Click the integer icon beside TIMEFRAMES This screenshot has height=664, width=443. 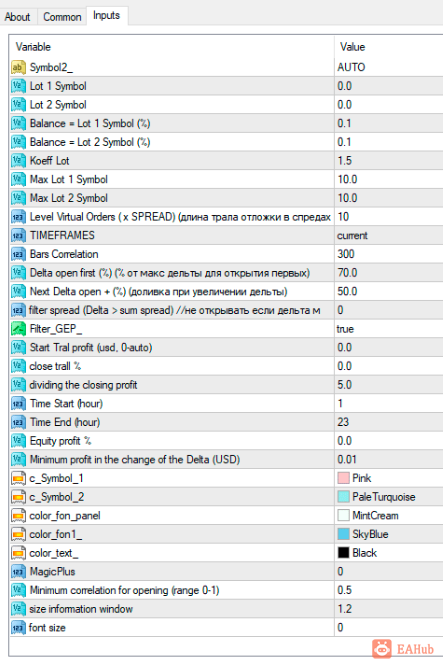18,235
